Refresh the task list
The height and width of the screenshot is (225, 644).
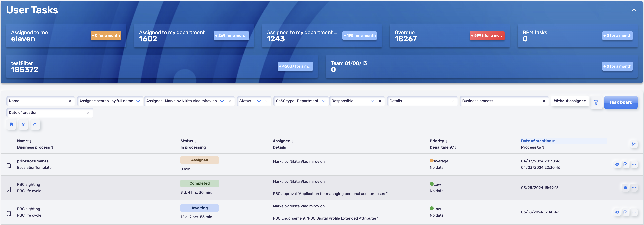pos(35,125)
